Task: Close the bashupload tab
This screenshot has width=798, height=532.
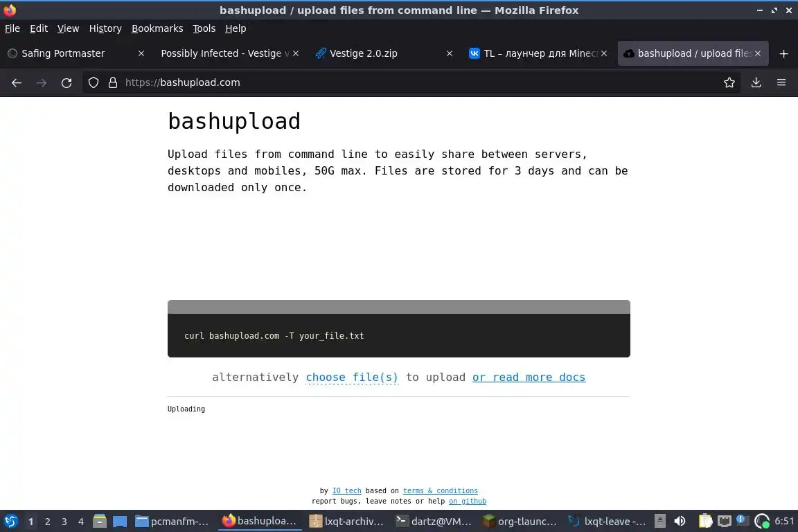Action: (x=758, y=53)
